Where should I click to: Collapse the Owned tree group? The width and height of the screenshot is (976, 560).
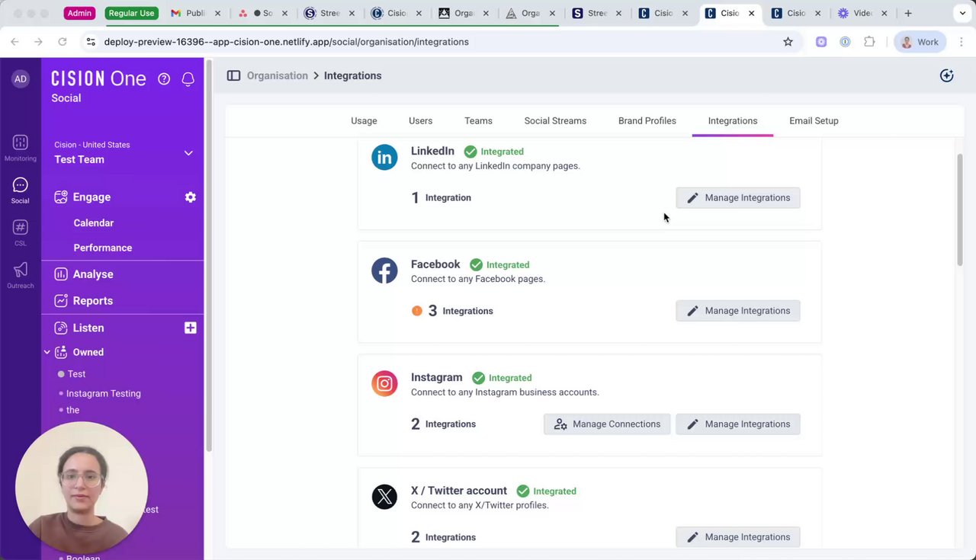47,352
